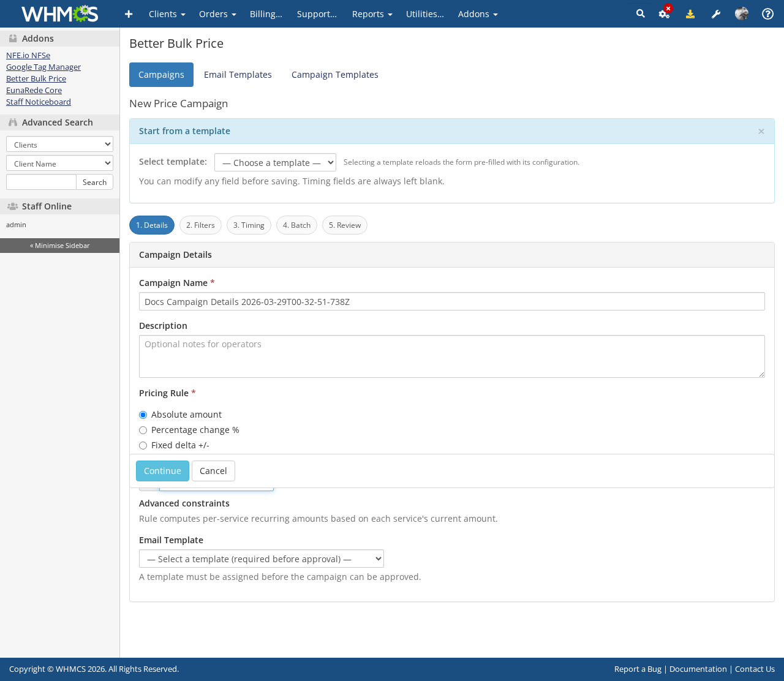Open the quick add plus icon
This screenshot has height=681, width=784.
coord(128,13)
